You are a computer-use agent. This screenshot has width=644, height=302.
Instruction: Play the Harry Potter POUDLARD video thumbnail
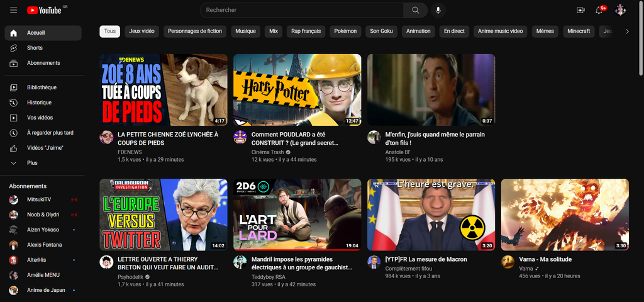[297, 89]
